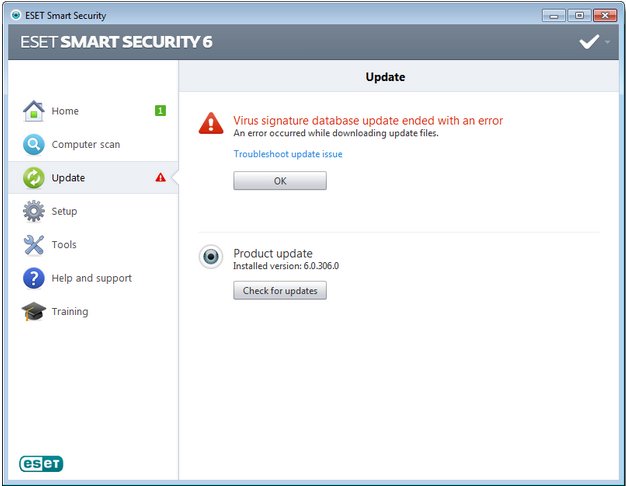Click the Tools wrench icon
Screen dimensions: 626x486
pyautogui.click(x=34, y=244)
